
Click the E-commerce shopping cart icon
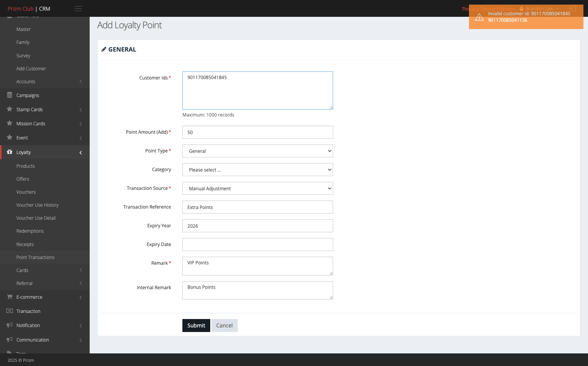(10, 297)
